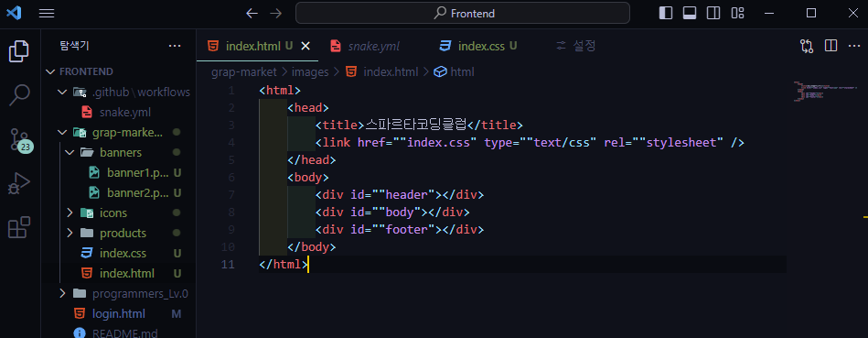Viewport: 868px width, 338px height.
Task: Expand the programmers_Lv.0 folder
Action: click(62, 293)
